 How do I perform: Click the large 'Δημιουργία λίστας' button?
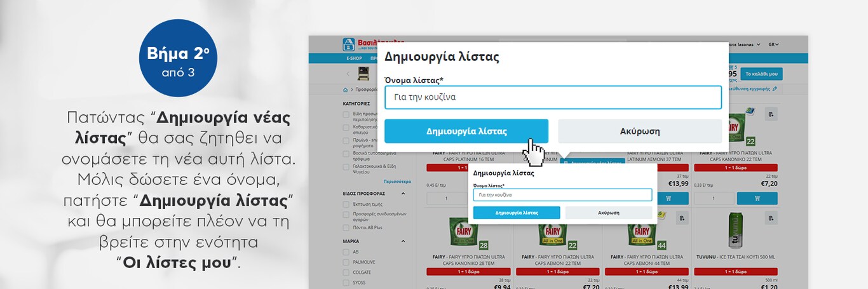(x=466, y=131)
